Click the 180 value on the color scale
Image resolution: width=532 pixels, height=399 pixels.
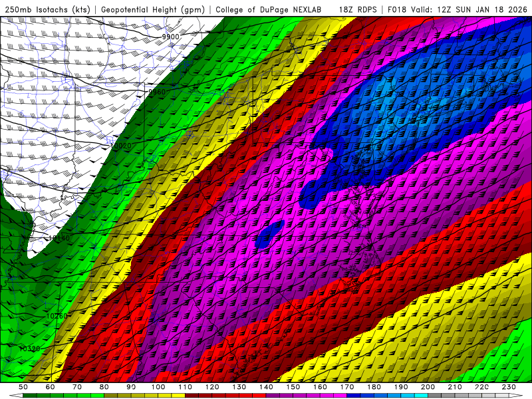374,387
